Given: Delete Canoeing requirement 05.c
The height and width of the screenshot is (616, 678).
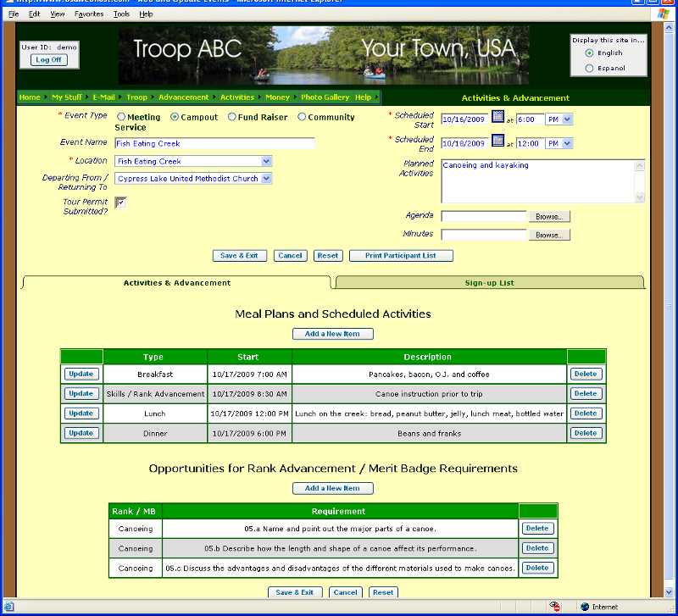Looking at the screenshot, I should (x=537, y=568).
